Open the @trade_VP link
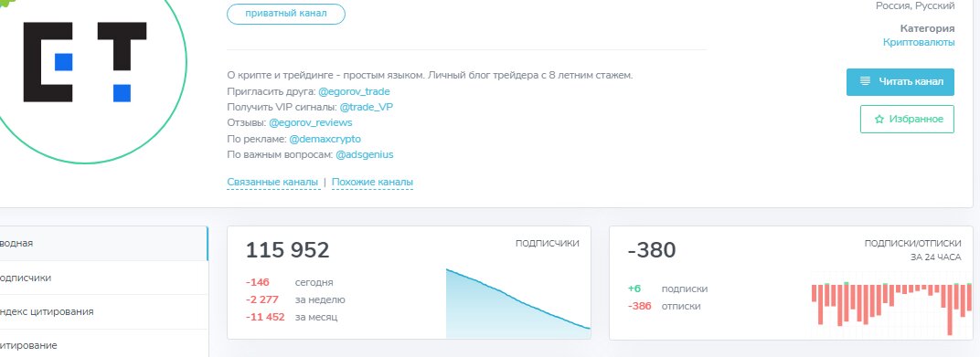Image resolution: width=980 pixels, height=357 pixels. pyautogui.click(x=367, y=108)
